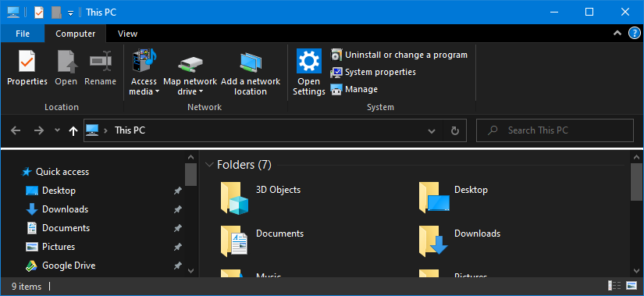
Task: Click the Open icon in the ribbon
Action: (x=66, y=68)
